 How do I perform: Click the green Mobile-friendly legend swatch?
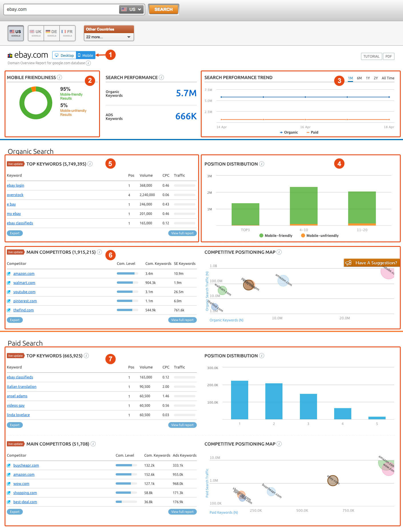click(261, 236)
